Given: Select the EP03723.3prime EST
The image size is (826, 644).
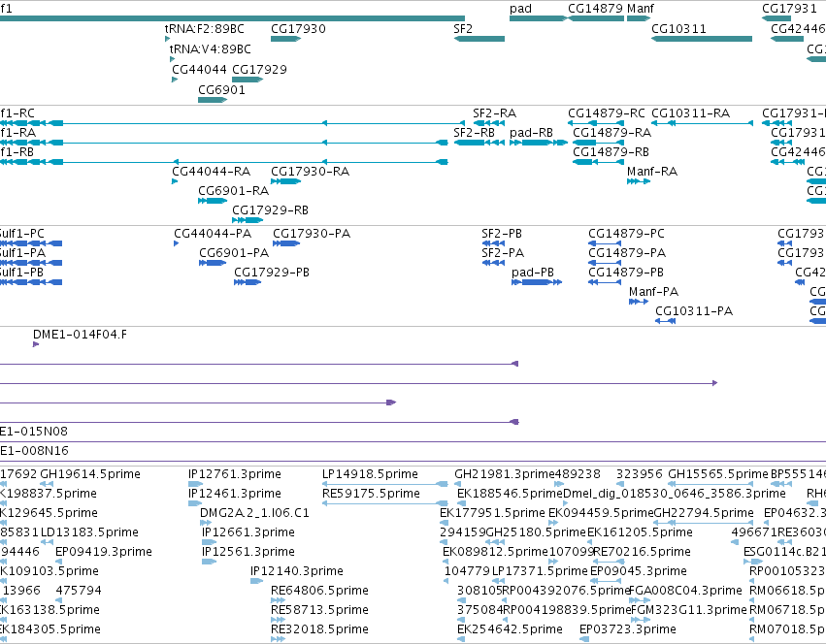Looking at the screenshot, I should [x=583, y=639].
